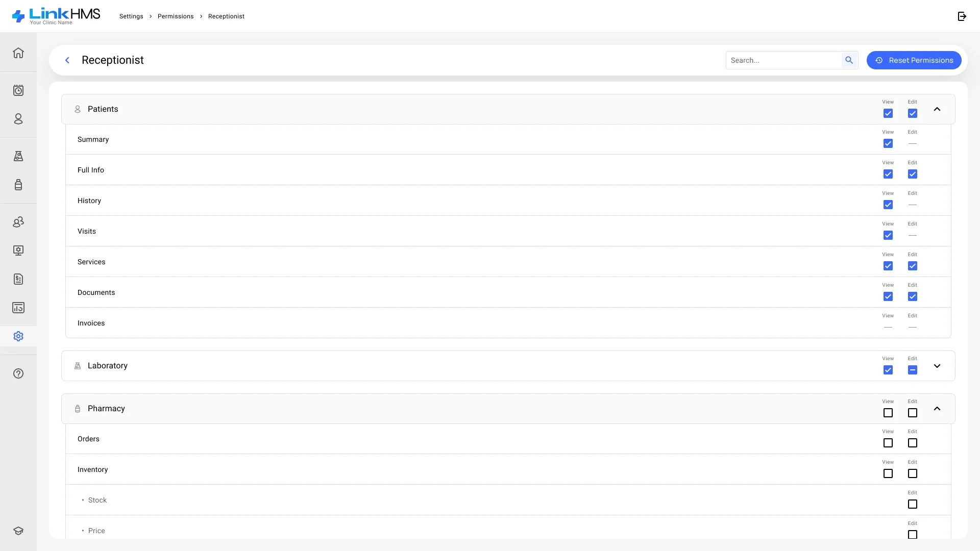Click the LinkHMS logo
Viewport: 980px width, 551px height.
[x=56, y=16]
